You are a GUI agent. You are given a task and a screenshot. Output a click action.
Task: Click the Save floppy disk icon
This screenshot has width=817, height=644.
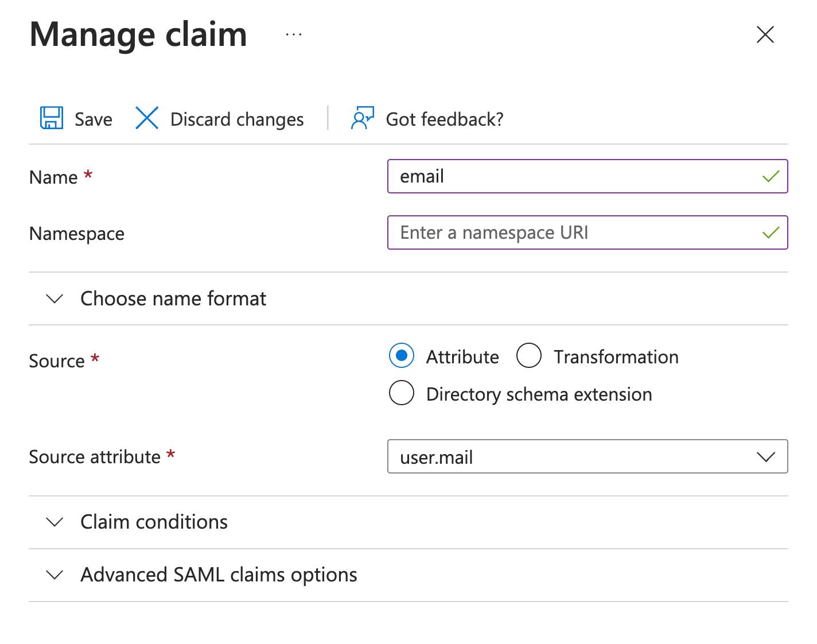click(x=52, y=118)
